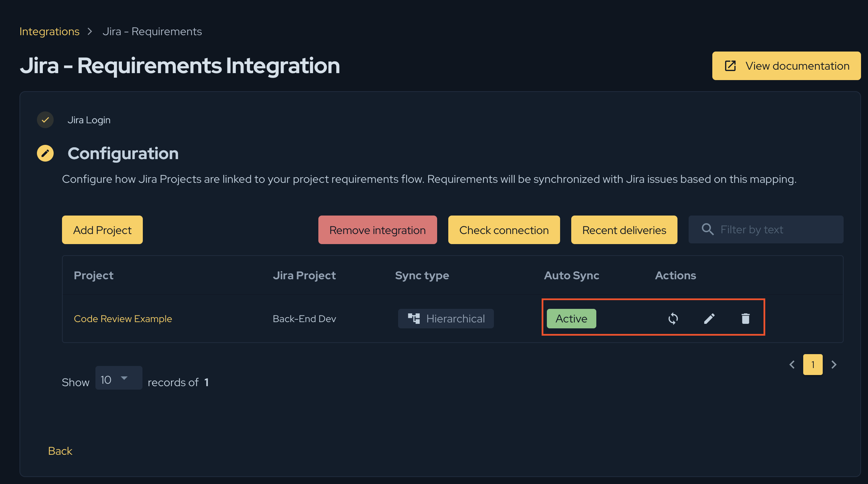Viewport: 868px width, 484px height.
Task: Click the Remove integration button
Action: point(378,230)
